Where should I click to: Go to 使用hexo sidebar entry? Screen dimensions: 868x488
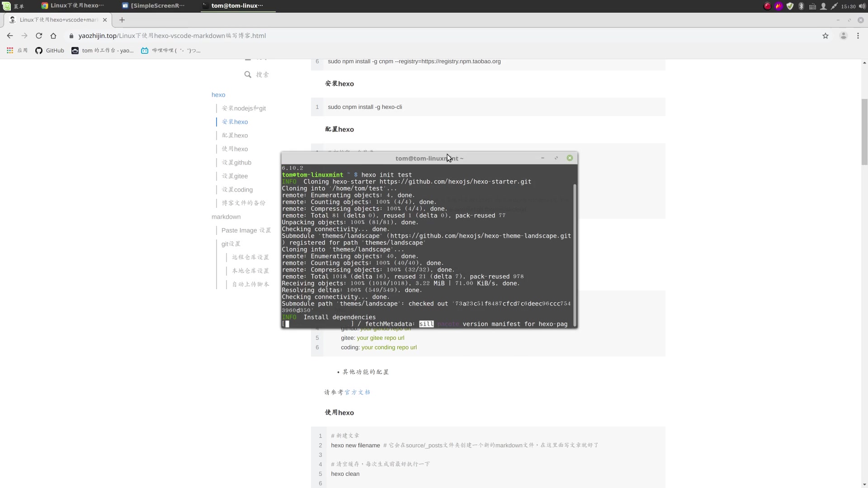[x=235, y=149]
